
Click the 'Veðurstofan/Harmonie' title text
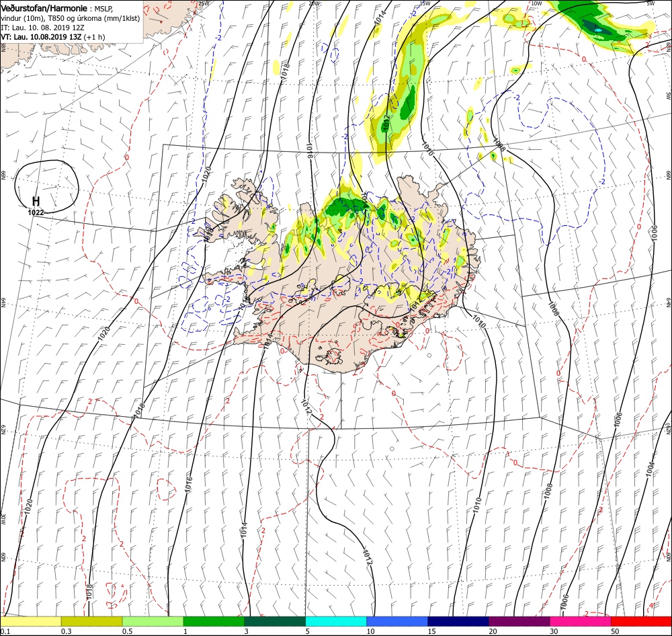click(x=44, y=9)
